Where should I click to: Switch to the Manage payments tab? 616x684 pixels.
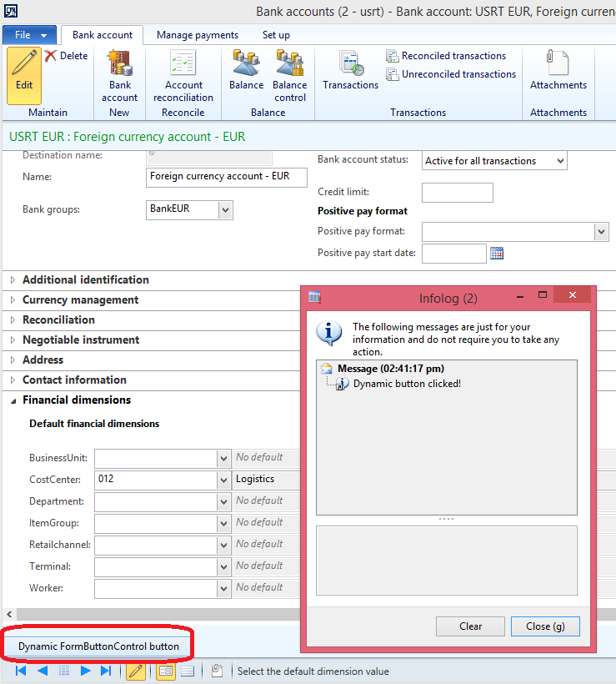(198, 35)
